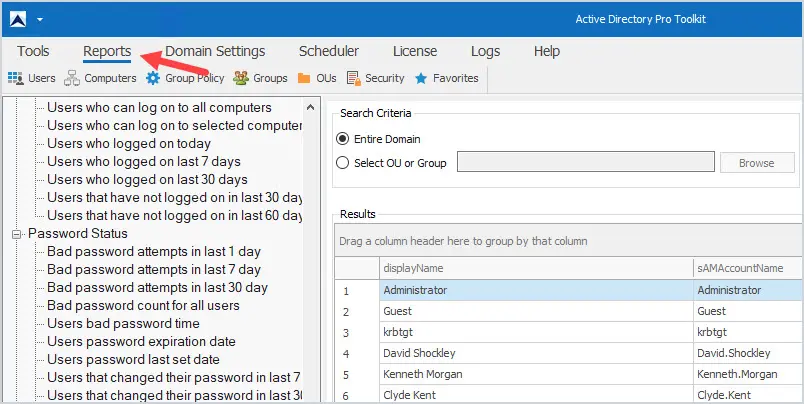Sort by the displayName column header
Image resolution: width=804 pixels, height=404 pixels.
pyautogui.click(x=536, y=268)
